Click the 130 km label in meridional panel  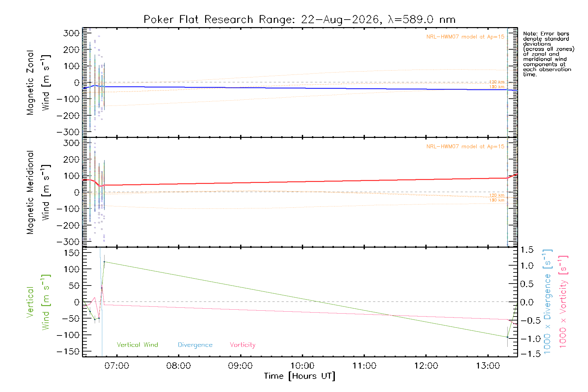point(497,200)
